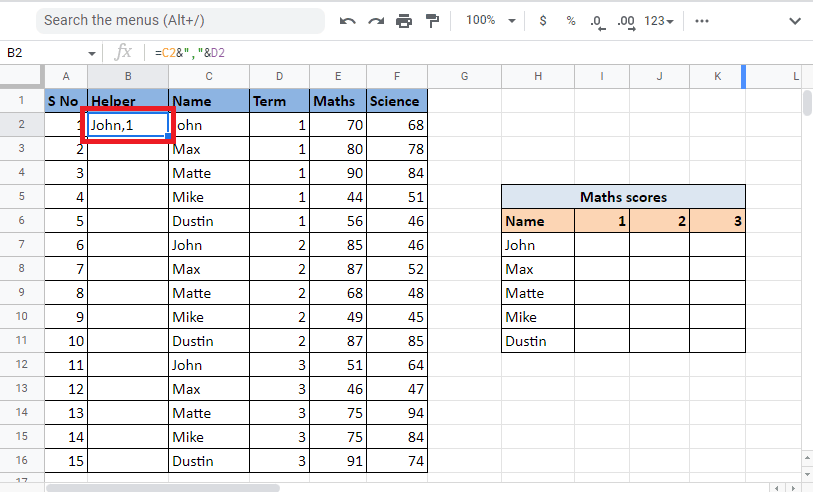
Task: Format as percent icon
Action: (x=571, y=21)
